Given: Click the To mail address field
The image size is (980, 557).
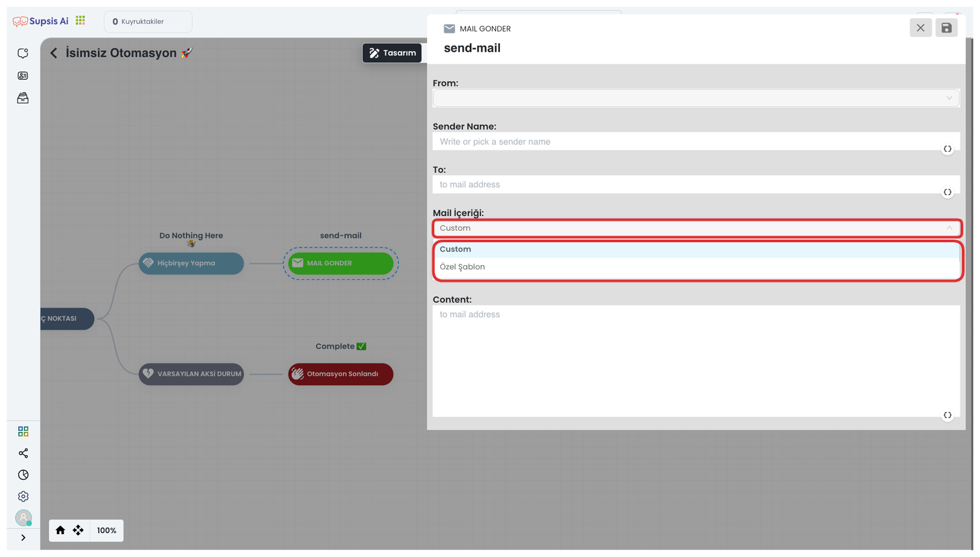Looking at the screenshot, I should click(x=696, y=185).
